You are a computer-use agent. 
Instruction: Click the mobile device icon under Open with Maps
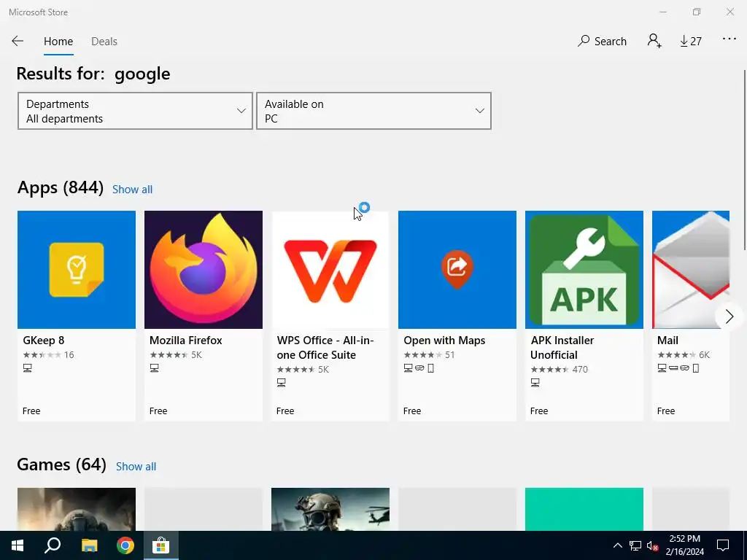pyautogui.click(x=430, y=368)
